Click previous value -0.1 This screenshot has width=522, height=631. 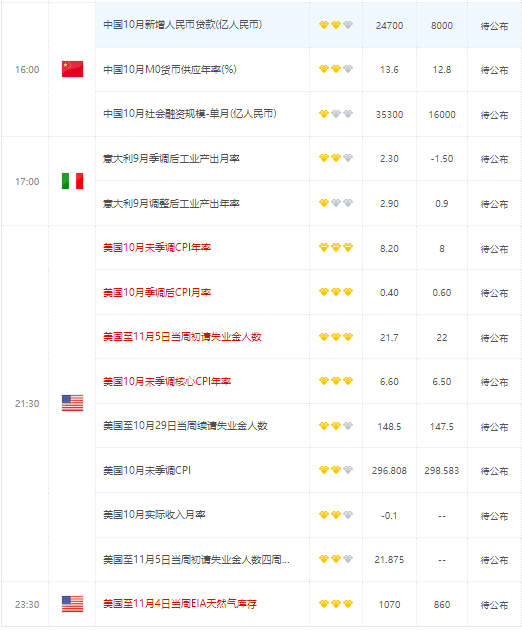click(389, 516)
